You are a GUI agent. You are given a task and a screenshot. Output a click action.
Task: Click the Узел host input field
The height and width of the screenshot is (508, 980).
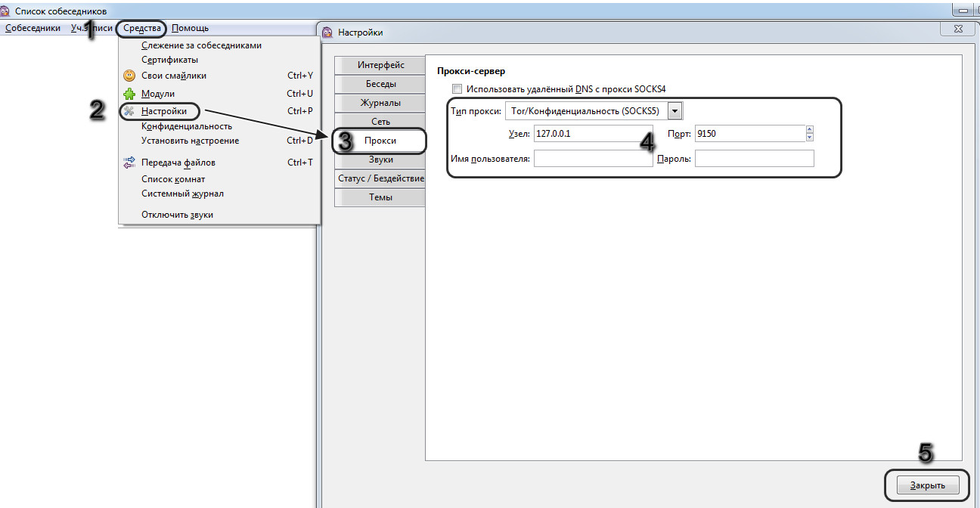[x=593, y=134]
